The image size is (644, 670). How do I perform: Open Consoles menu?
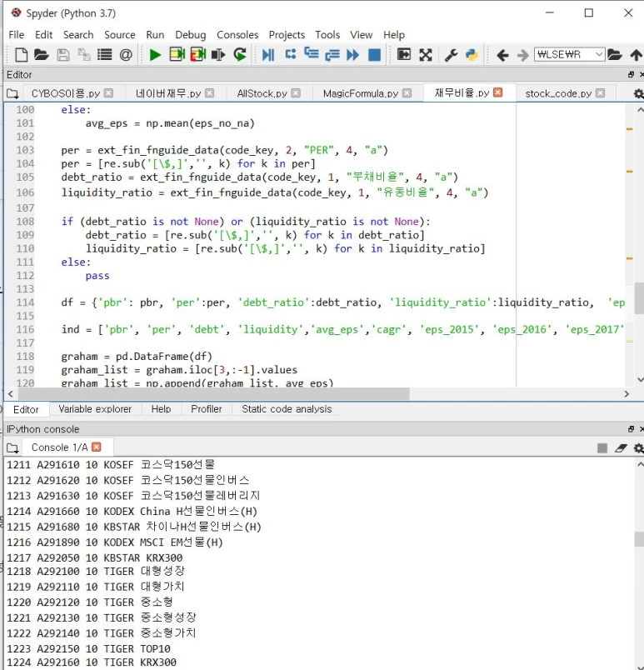click(x=237, y=35)
